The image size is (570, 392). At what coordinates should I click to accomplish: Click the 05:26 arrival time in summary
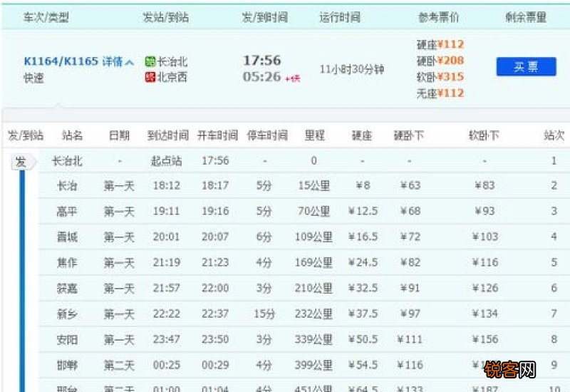261,77
